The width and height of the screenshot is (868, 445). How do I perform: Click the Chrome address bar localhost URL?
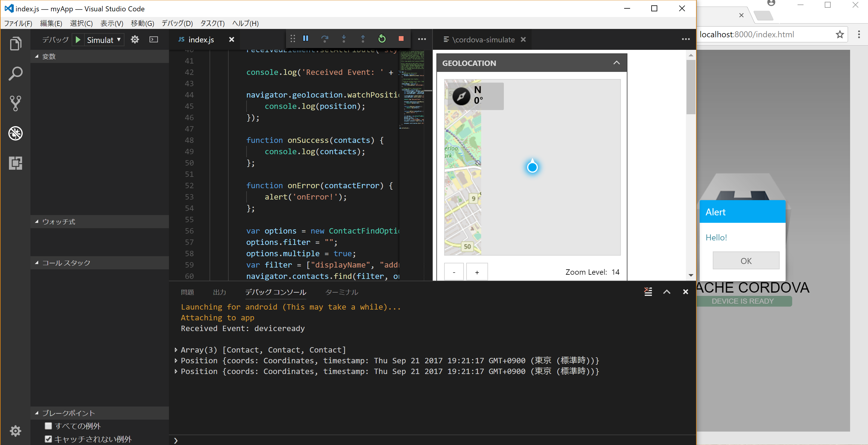click(x=747, y=34)
